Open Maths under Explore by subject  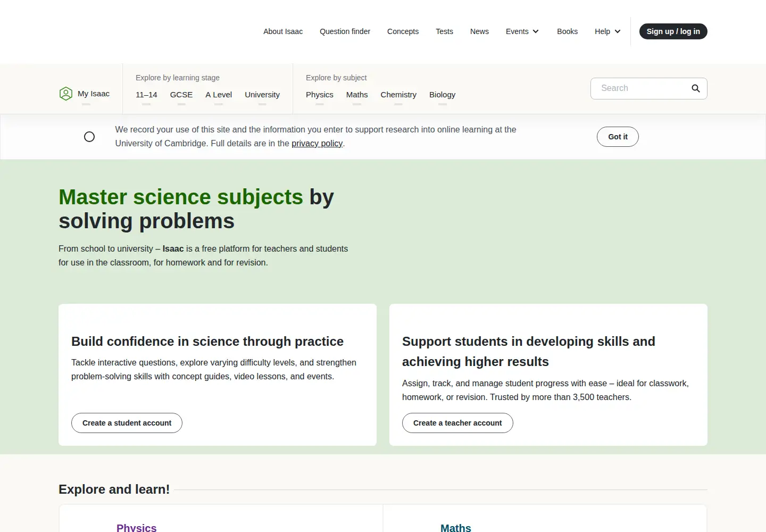coord(357,95)
